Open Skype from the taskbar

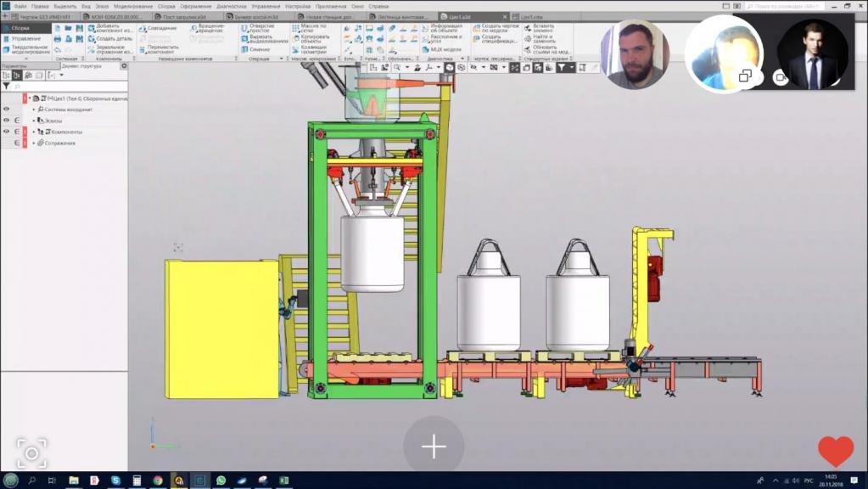pyautogui.click(x=115, y=481)
